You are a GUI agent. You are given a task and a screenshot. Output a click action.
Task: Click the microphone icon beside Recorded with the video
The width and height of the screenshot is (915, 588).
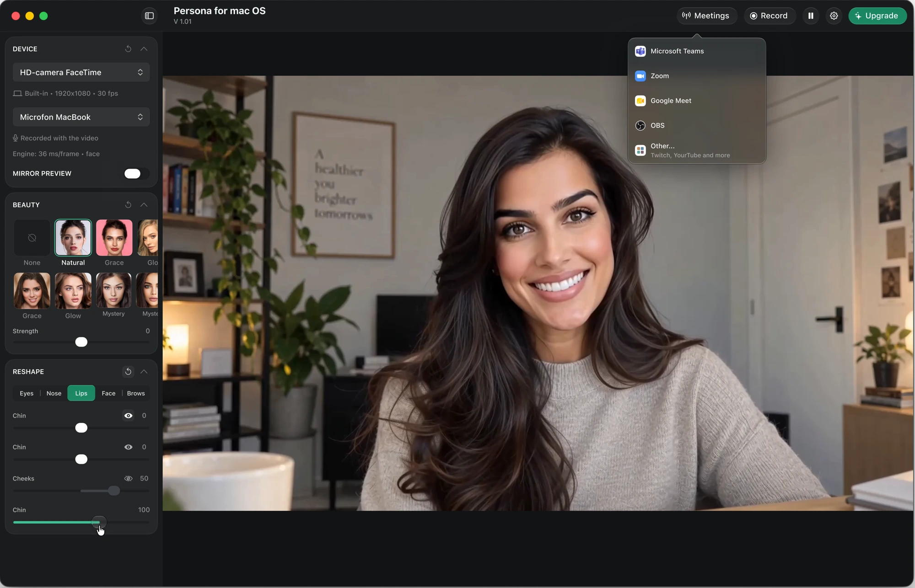point(16,138)
